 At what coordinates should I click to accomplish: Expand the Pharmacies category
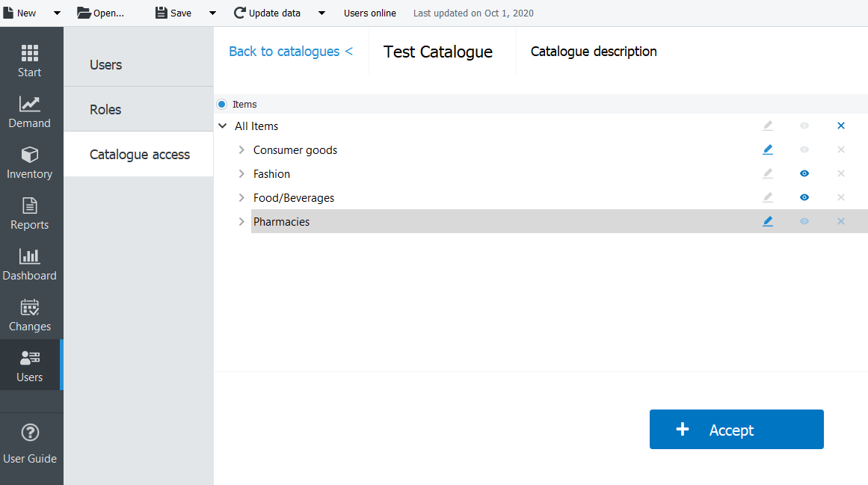click(x=241, y=222)
